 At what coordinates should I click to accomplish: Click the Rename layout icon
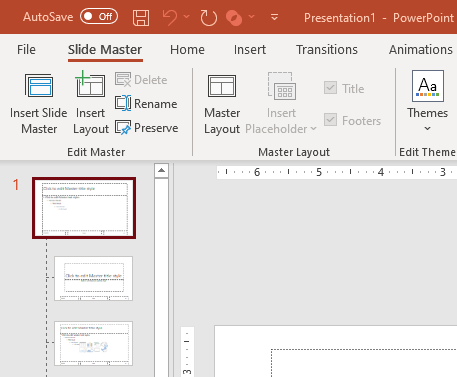(x=123, y=103)
